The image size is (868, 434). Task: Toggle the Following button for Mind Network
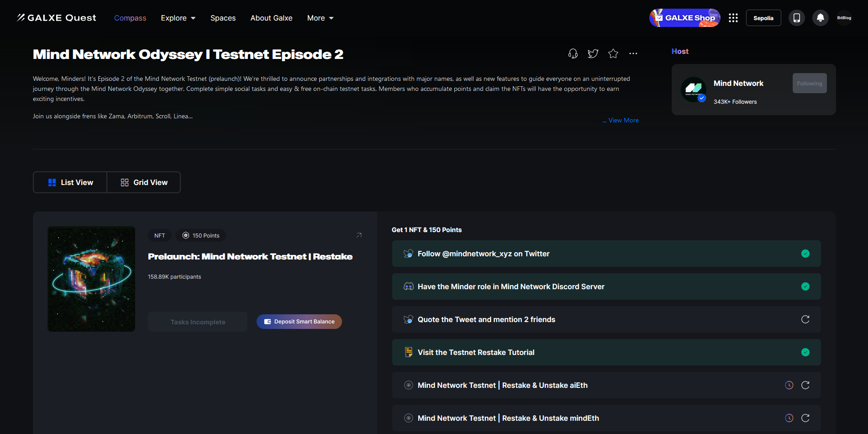tap(809, 83)
